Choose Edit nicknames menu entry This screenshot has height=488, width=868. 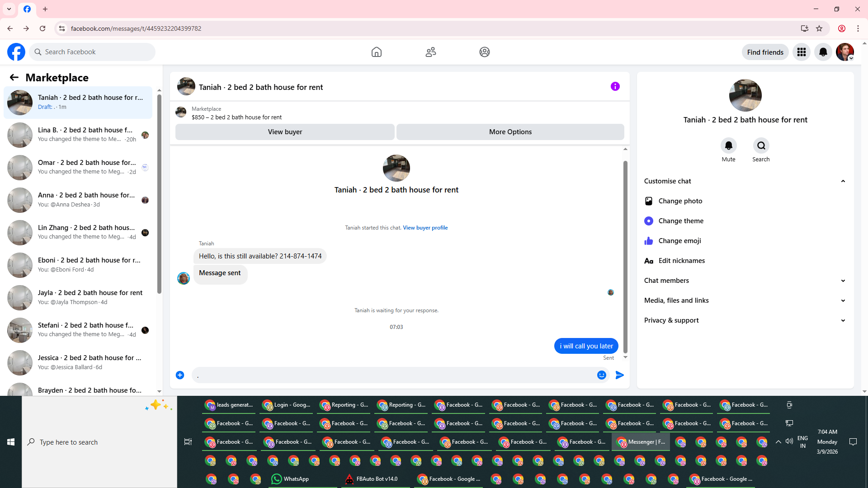pos(681,261)
